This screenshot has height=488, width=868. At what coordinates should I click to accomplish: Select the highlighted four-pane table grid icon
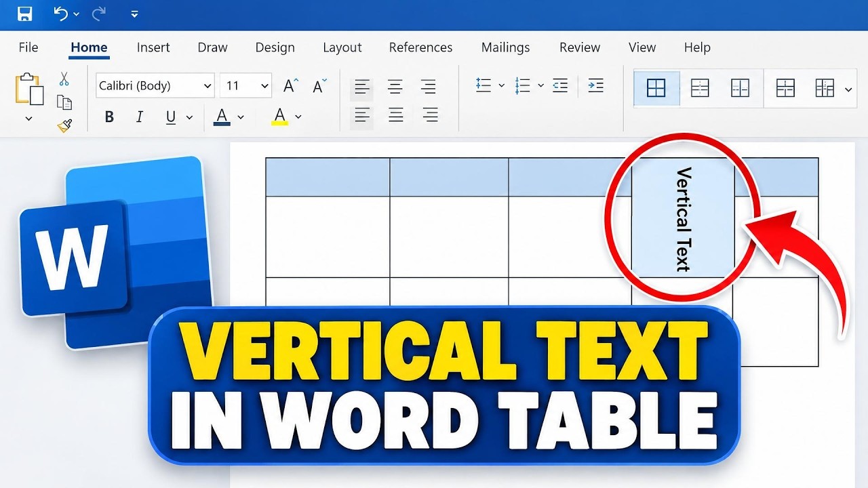click(x=656, y=87)
